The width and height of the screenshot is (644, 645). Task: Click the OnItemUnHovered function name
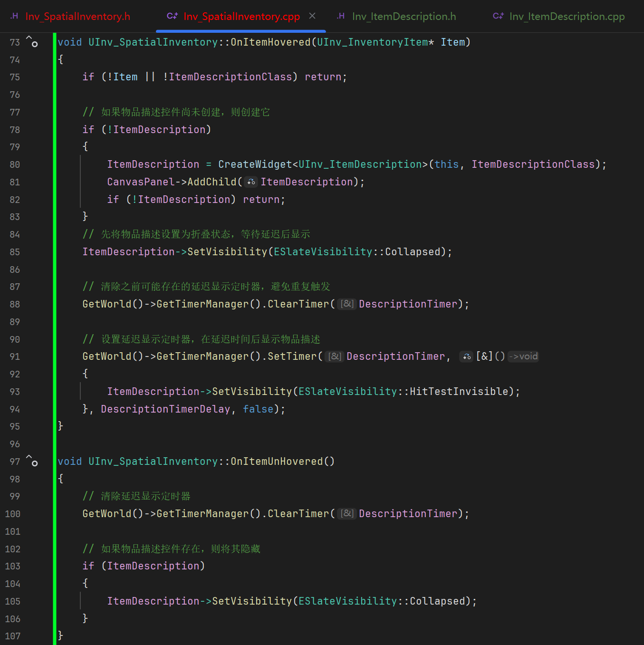pyautogui.click(x=277, y=461)
